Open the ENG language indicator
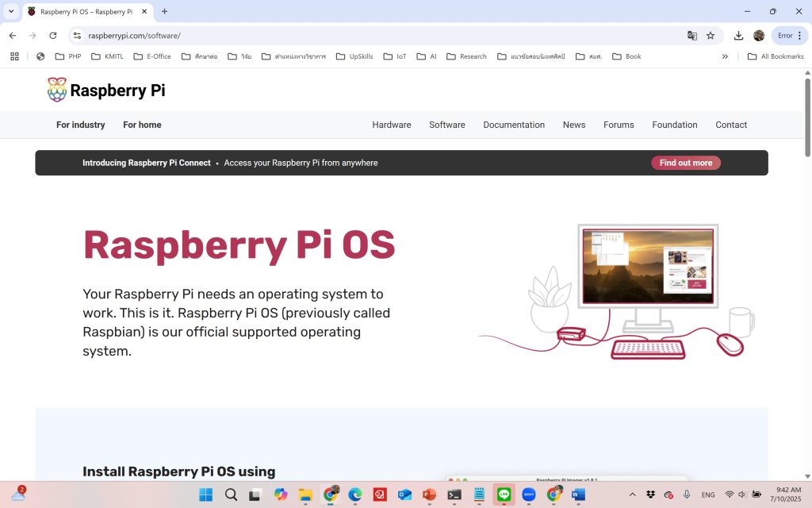Screen dimensions: 812x508 click(708, 495)
